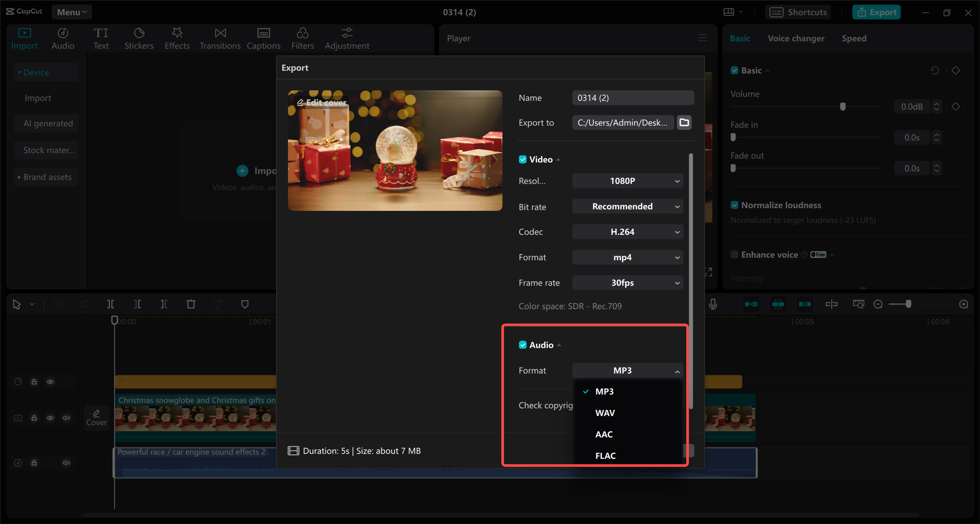Click the Transitions icon
980x524 pixels.
(219, 38)
